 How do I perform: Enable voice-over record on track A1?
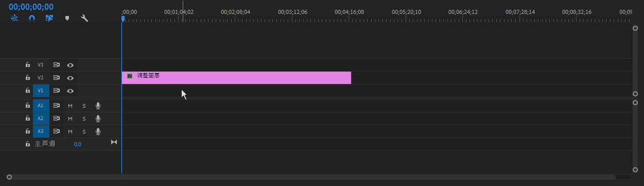click(98, 106)
